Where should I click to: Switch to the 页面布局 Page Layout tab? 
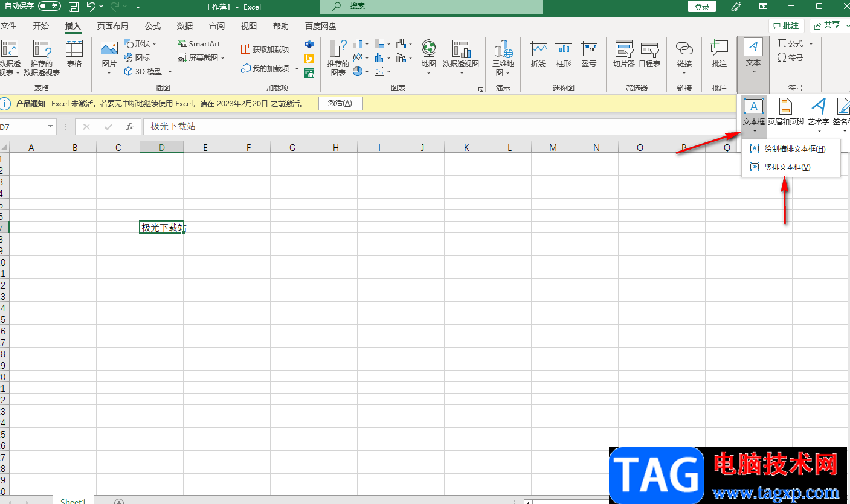click(113, 26)
